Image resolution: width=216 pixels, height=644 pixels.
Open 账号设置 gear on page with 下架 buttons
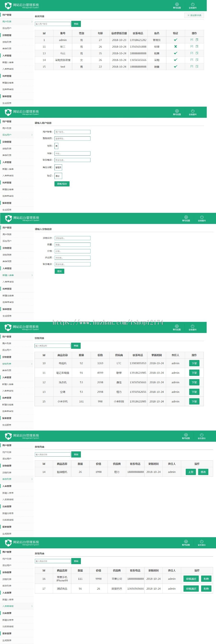(177, 326)
